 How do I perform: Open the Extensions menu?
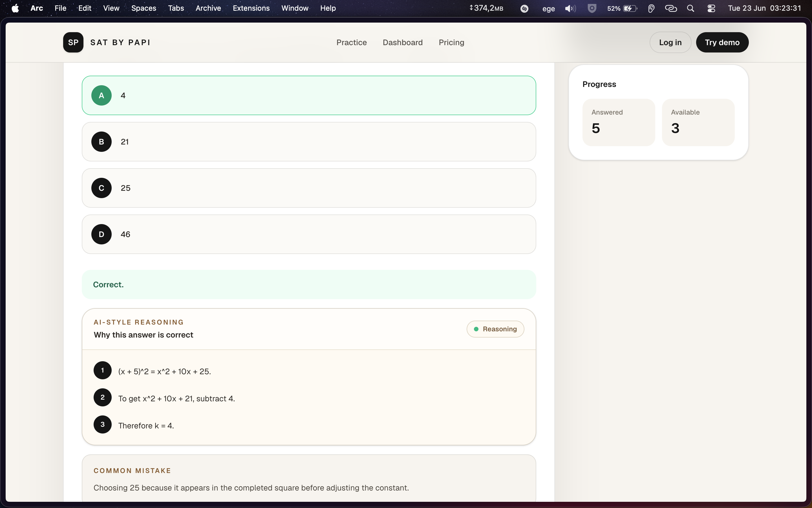pyautogui.click(x=251, y=8)
